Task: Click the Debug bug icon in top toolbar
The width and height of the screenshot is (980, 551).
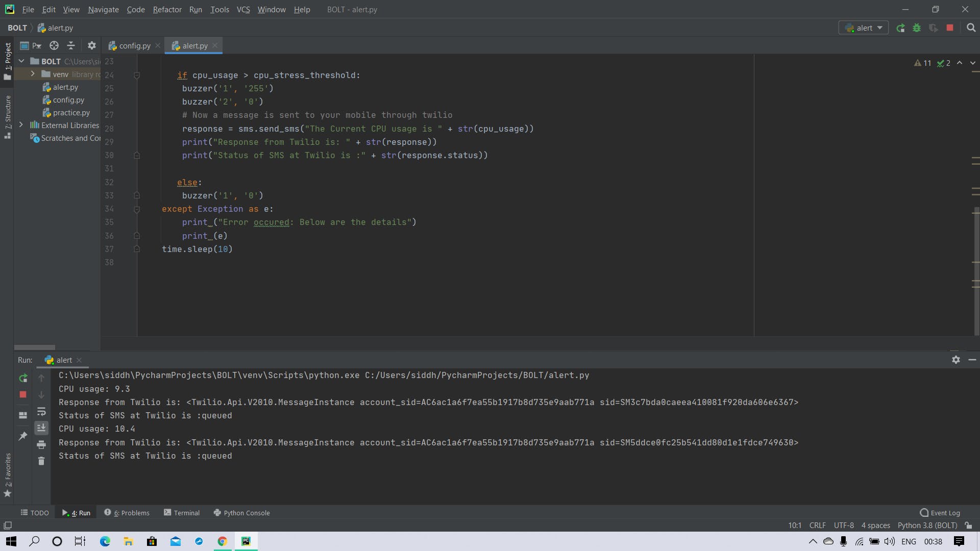Action: (917, 28)
